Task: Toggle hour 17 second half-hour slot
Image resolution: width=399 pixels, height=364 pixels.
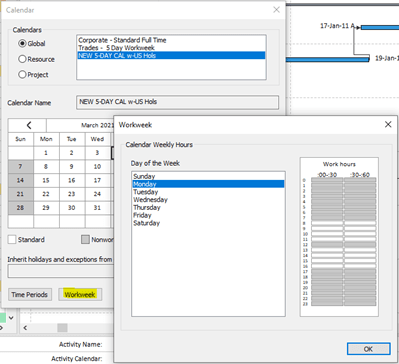Action: (x=360, y=271)
